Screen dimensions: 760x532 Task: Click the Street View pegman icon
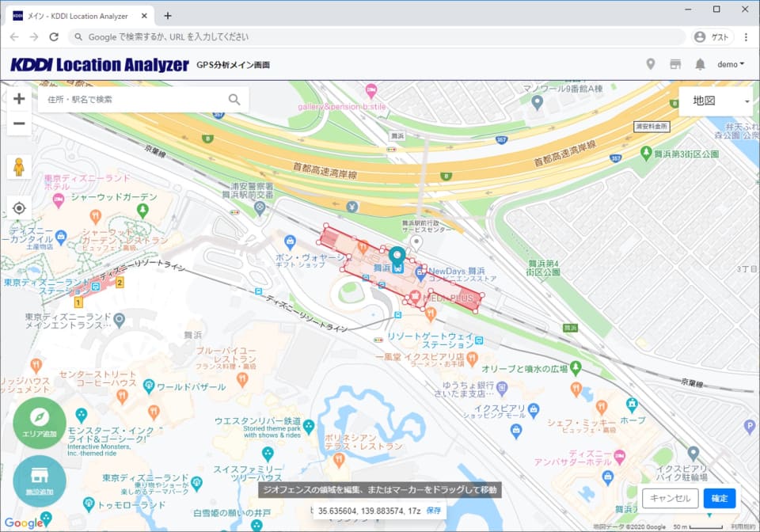click(19, 167)
